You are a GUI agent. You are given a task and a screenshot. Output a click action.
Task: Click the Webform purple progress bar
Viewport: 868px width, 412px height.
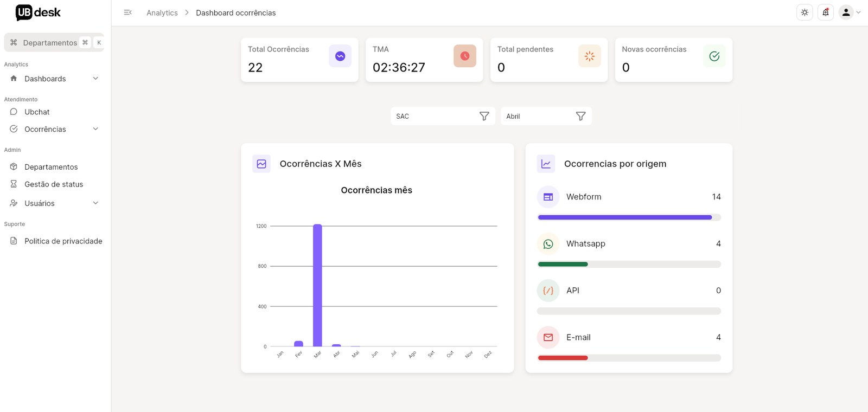[625, 217]
